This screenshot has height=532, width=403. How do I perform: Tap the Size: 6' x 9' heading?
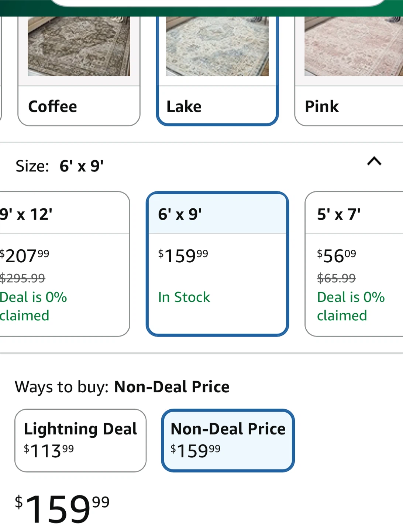click(60, 166)
